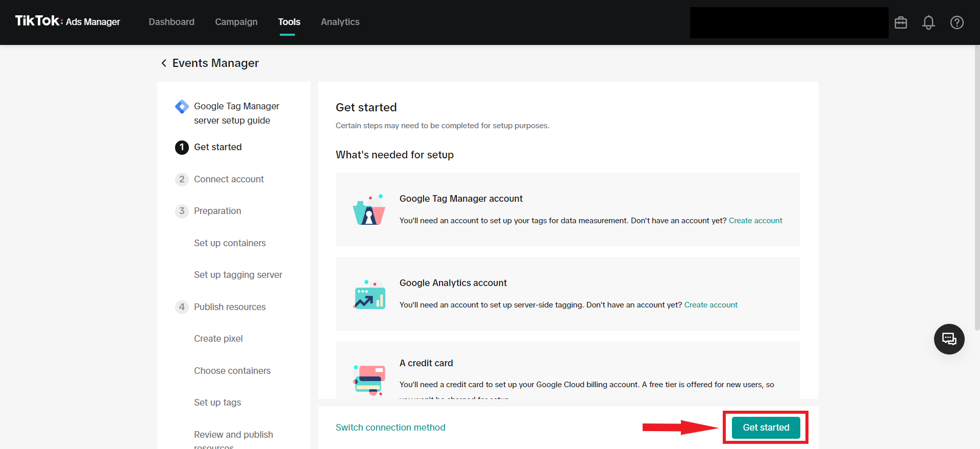
Task: Create a Google Tag Manager account link
Action: click(755, 221)
